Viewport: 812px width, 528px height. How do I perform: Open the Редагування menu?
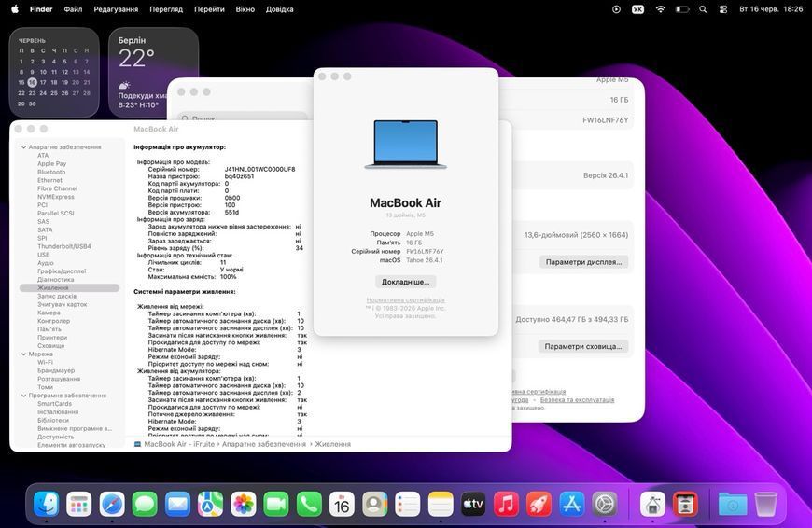coord(116,9)
